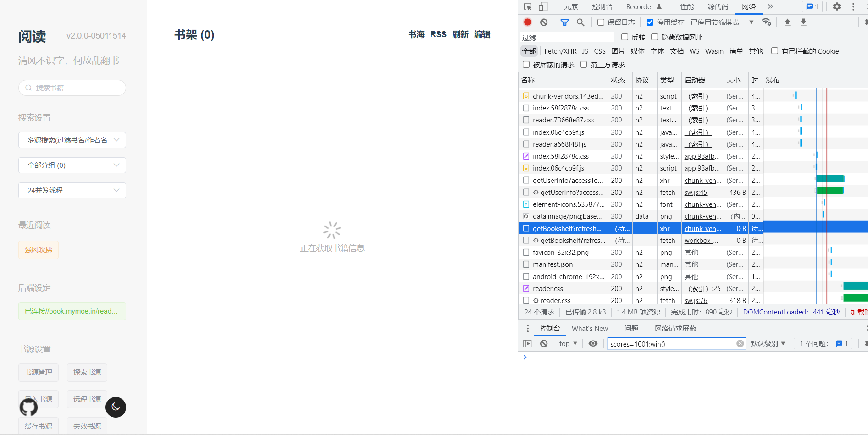Switch to the 元素 DevTools tab
Viewport: 868px width, 435px height.
pos(571,6)
